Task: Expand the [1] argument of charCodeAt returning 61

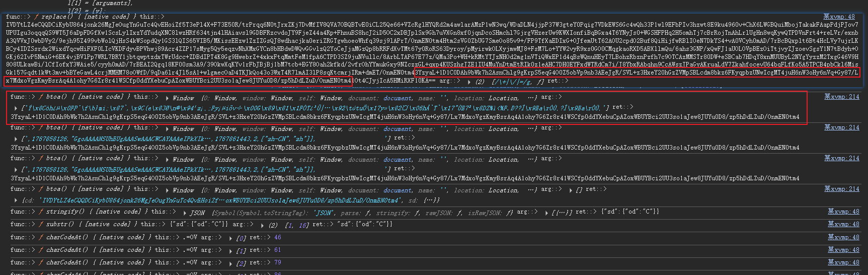Action: coord(231,251)
